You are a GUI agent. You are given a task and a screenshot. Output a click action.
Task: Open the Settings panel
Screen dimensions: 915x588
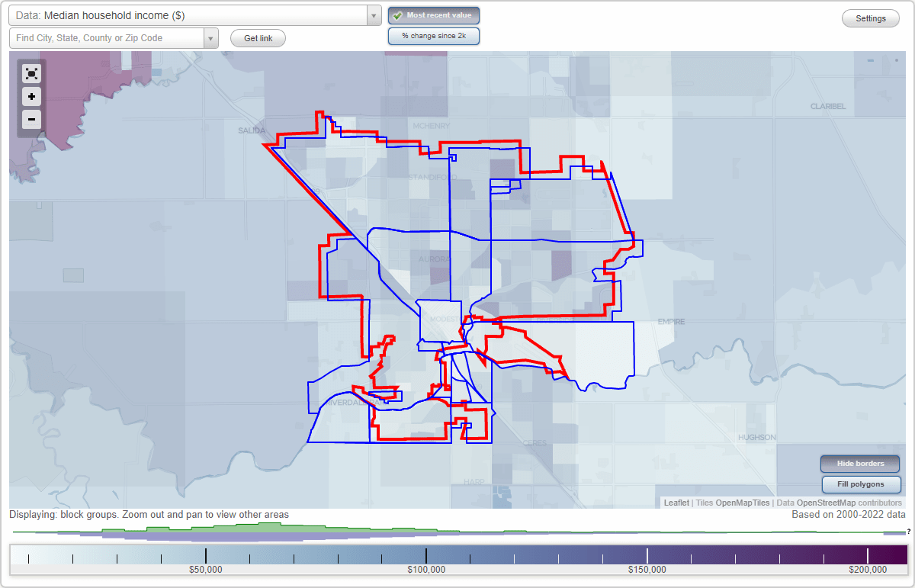[870, 18]
